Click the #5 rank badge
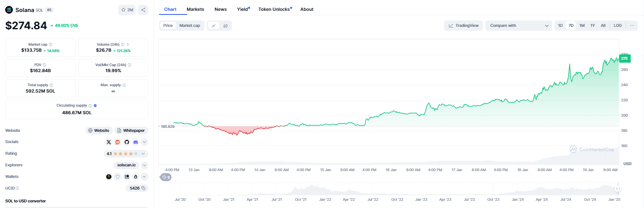Image resolution: width=644 pixels, height=208 pixels. (x=49, y=10)
